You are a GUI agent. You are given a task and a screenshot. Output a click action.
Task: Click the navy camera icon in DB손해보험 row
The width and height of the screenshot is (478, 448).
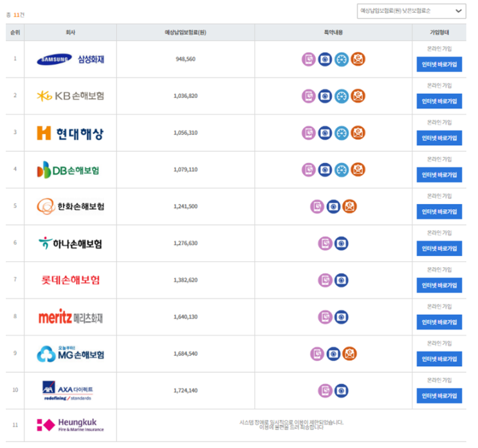coord(325,169)
